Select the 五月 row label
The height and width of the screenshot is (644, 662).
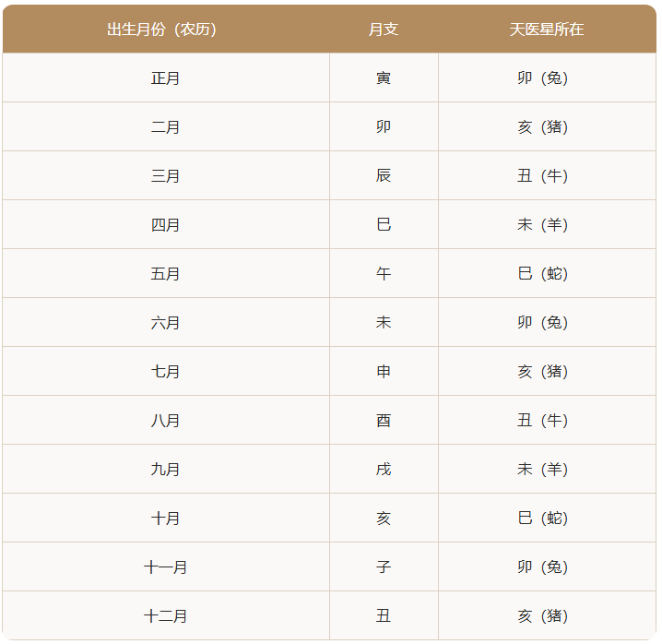166,274
